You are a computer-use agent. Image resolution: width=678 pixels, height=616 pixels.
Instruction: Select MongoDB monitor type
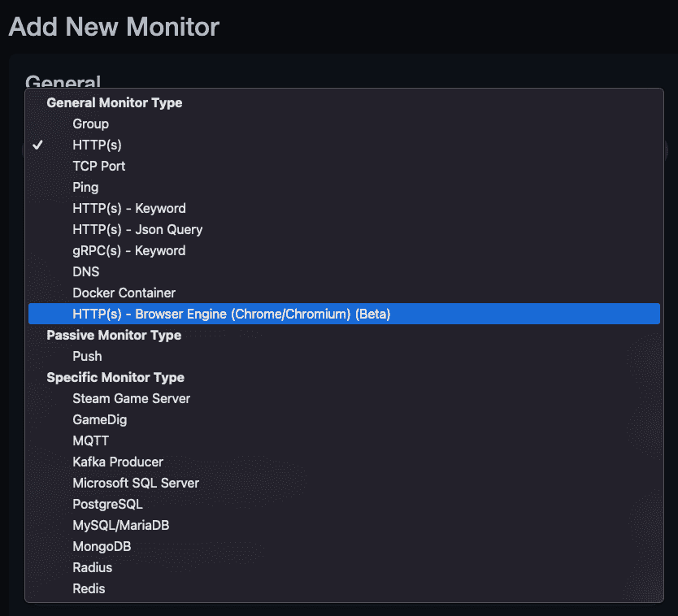[x=102, y=546]
